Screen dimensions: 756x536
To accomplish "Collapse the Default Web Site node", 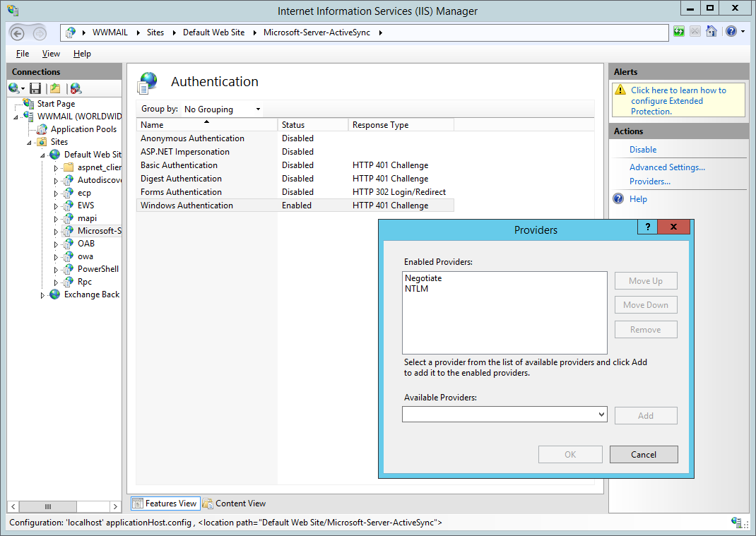I will point(42,155).
